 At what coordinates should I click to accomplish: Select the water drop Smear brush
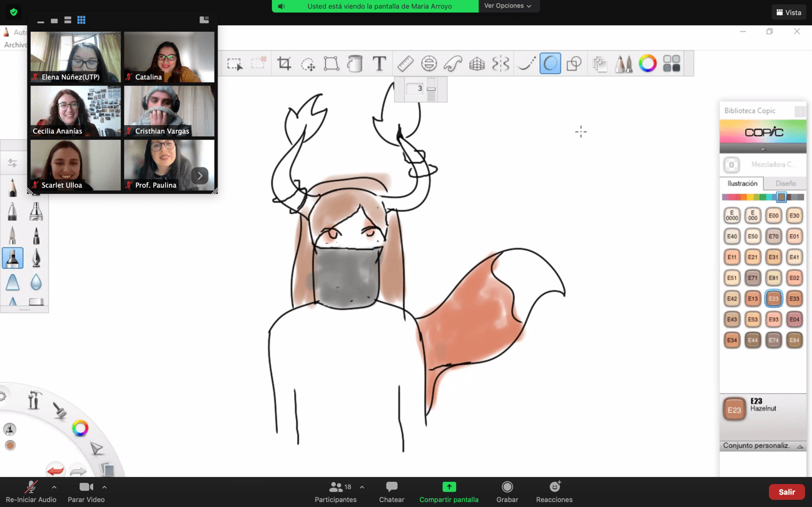pos(36,282)
